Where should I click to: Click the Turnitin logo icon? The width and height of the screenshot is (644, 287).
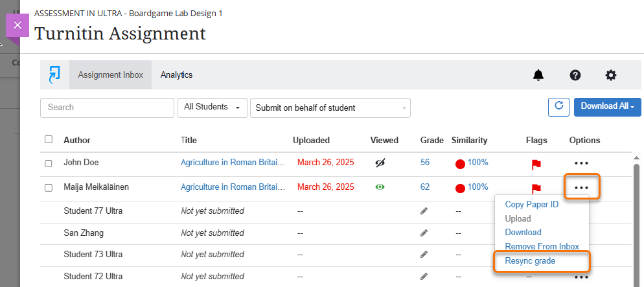54,75
